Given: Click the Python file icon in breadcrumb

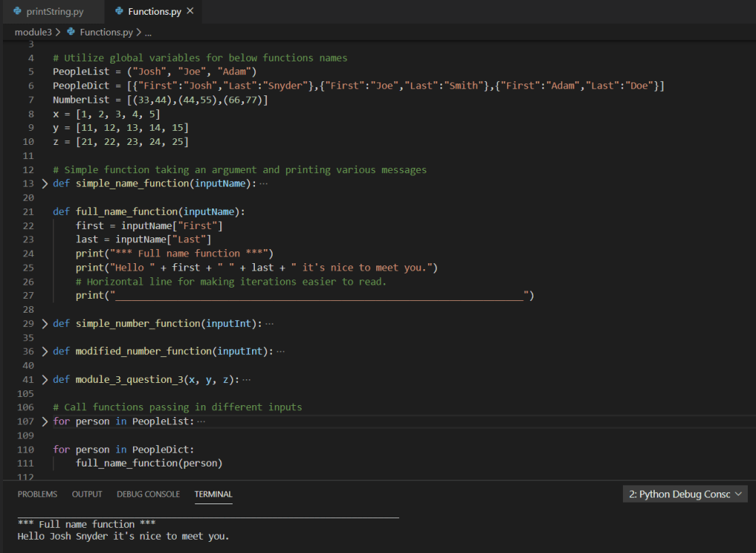Looking at the screenshot, I should [x=71, y=33].
